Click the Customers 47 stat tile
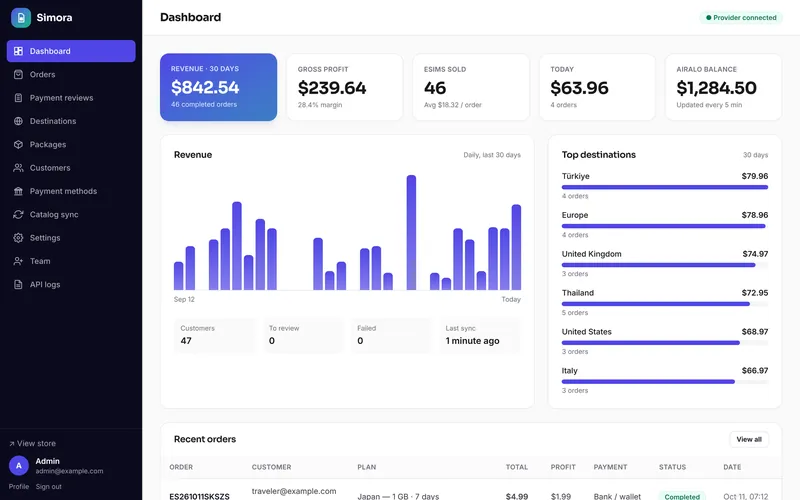Screen dimensions: 800x500 (214, 335)
